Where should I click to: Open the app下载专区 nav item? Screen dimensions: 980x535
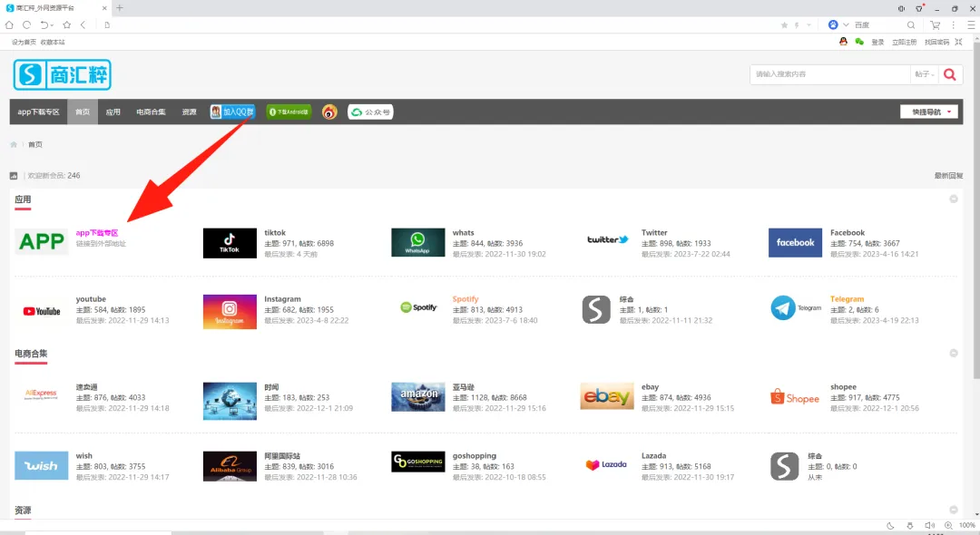click(x=38, y=112)
